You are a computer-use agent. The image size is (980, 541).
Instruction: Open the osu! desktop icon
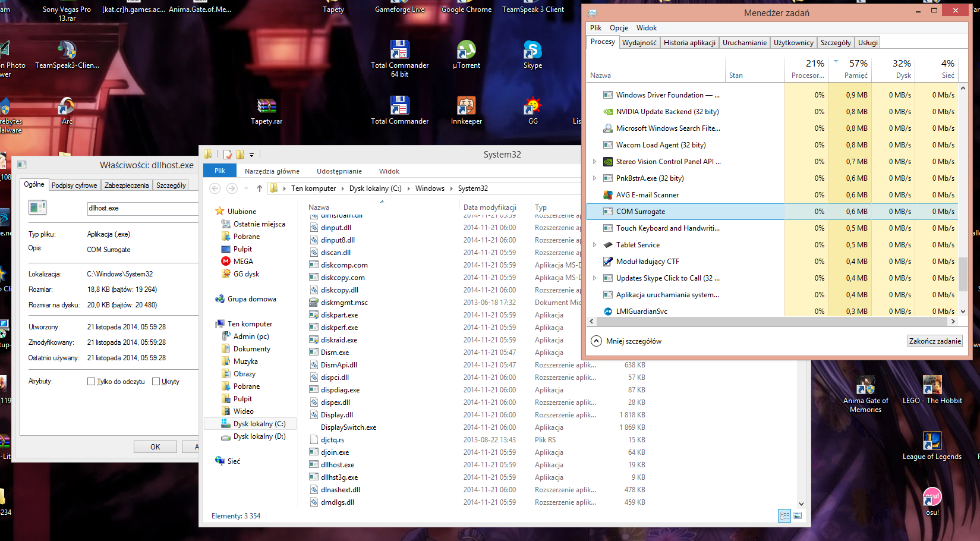[x=932, y=498]
